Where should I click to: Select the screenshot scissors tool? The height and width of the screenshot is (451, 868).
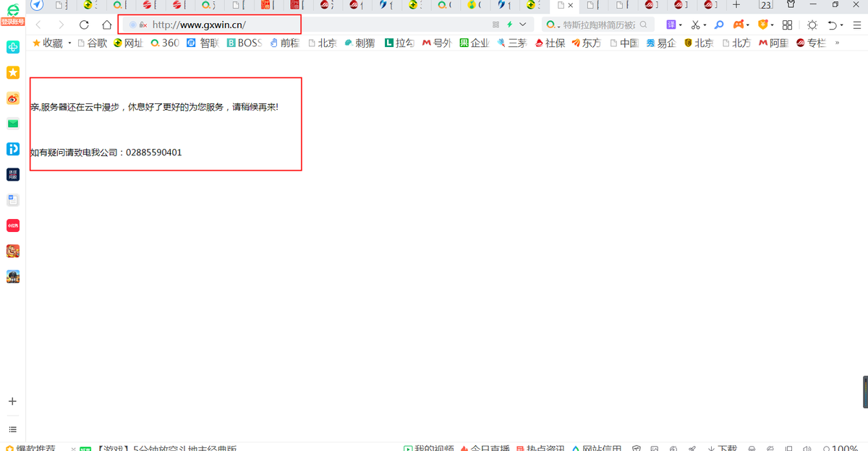(x=695, y=24)
